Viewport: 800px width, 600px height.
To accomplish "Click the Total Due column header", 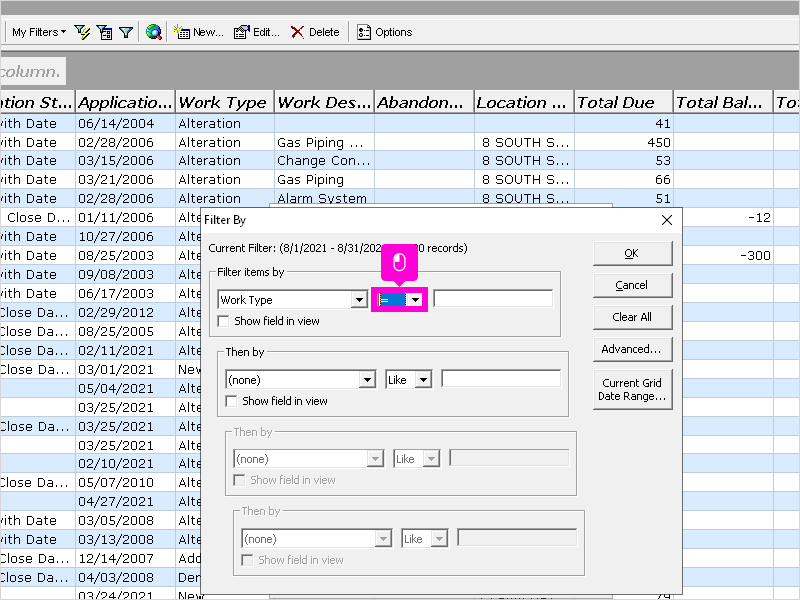I will (x=623, y=103).
